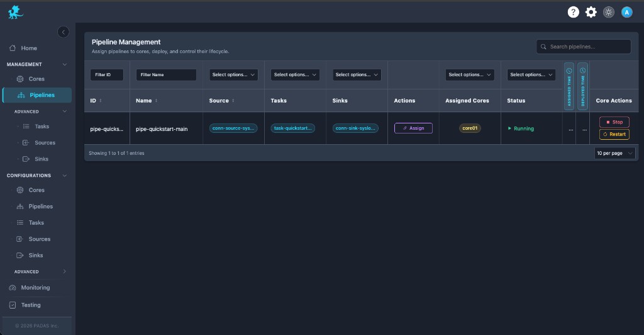This screenshot has width=644, height=335.
Task: Focus the Filter ID input
Action: [x=107, y=75]
